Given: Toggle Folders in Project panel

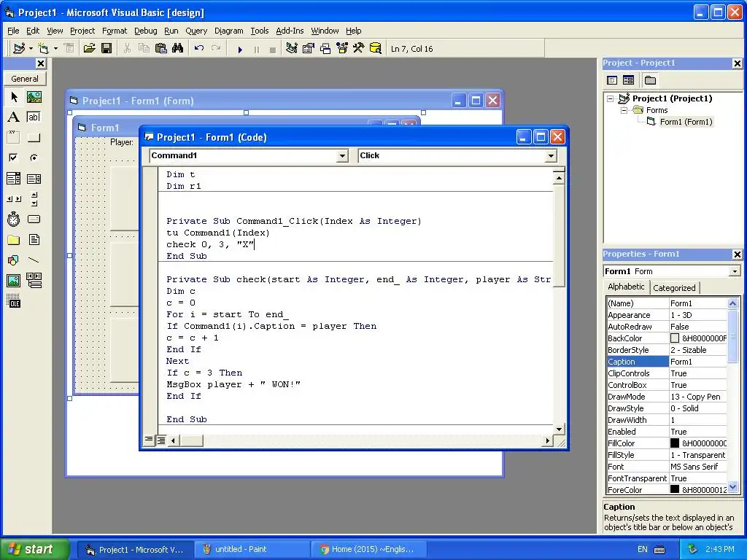Looking at the screenshot, I should [x=650, y=80].
